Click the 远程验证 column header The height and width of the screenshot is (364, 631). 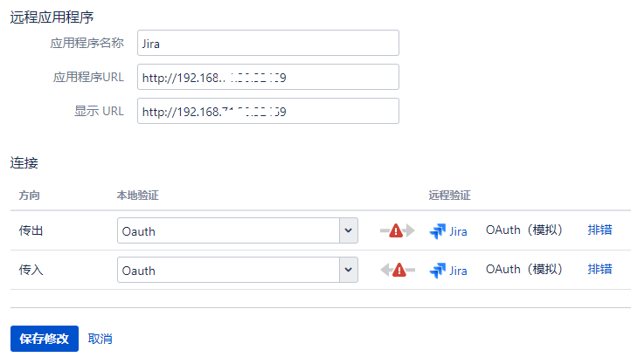[x=450, y=194]
